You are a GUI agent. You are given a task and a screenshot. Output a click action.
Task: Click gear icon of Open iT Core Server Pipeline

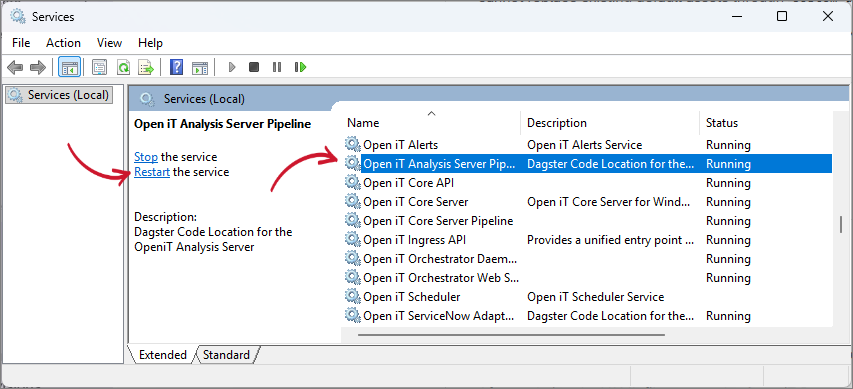coord(353,220)
